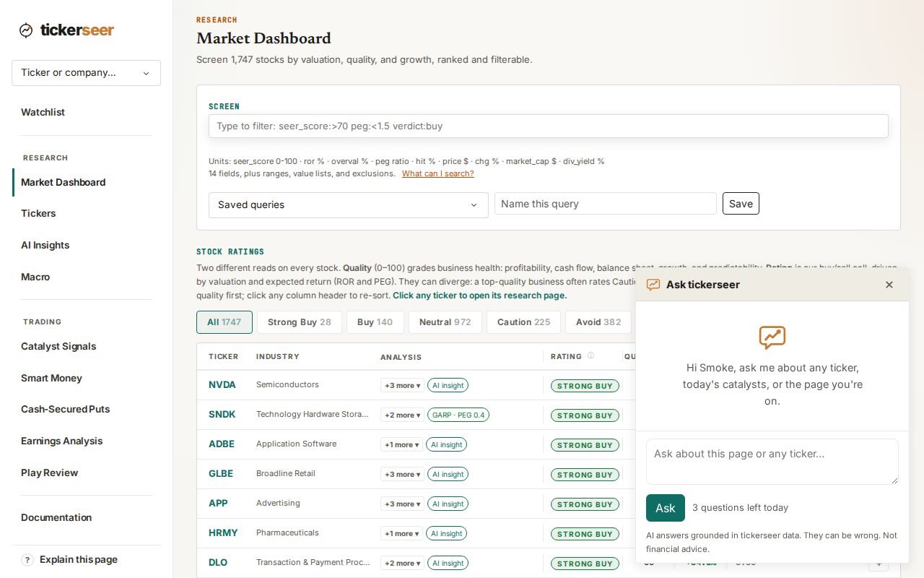Click the Name this query field
Viewport: 924px width, 578px height.
606,204
